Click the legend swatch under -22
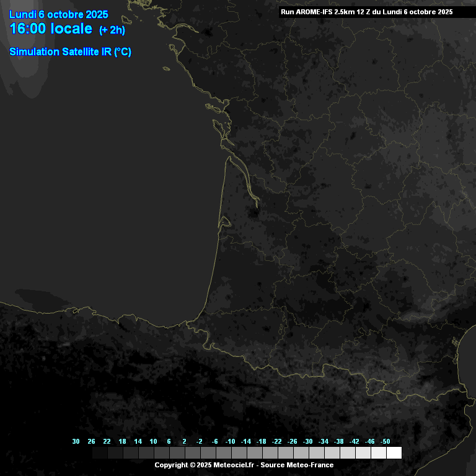This screenshot has width=476, height=476. 285,452
